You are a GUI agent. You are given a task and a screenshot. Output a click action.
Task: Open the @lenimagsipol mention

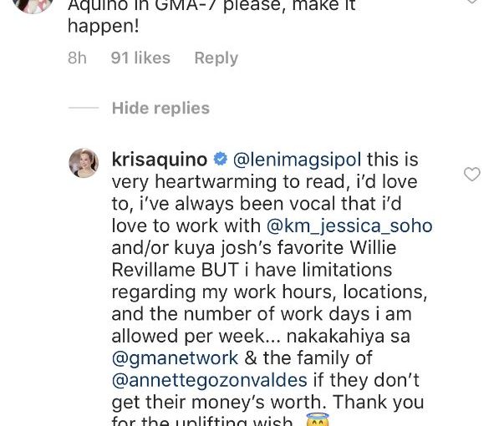[297, 160]
